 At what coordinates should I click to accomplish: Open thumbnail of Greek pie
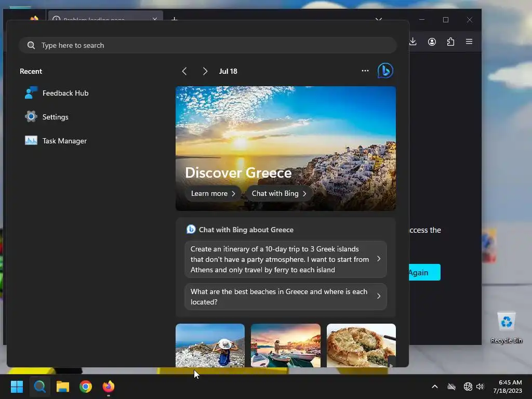point(362,345)
